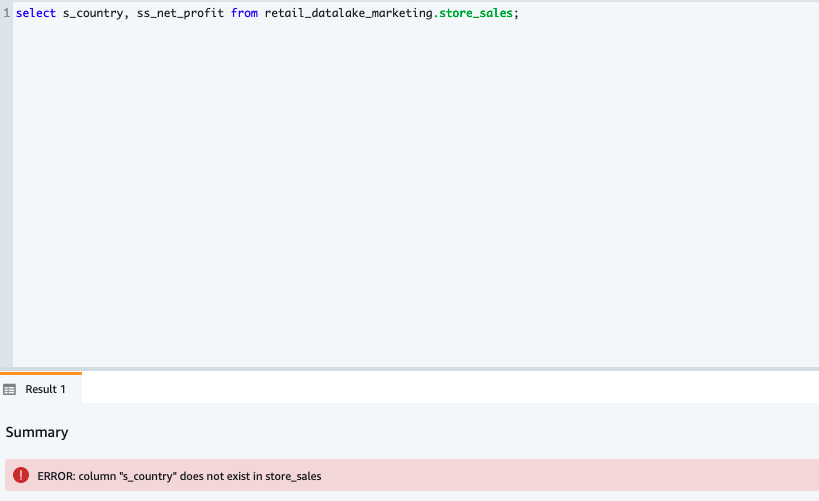Click the table icon beside Result 1
This screenshot has height=501, width=819.
point(9,389)
